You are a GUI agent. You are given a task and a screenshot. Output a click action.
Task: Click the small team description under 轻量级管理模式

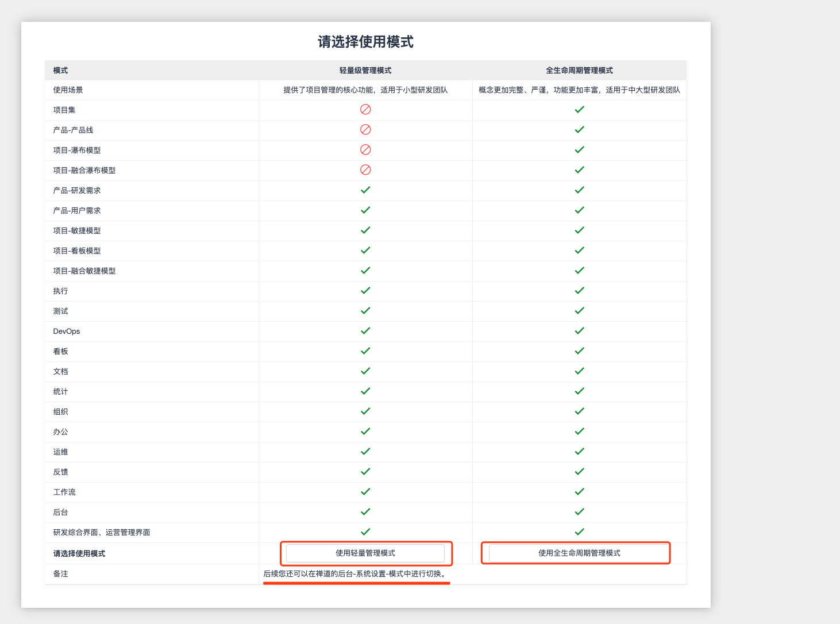[x=365, y=90]
